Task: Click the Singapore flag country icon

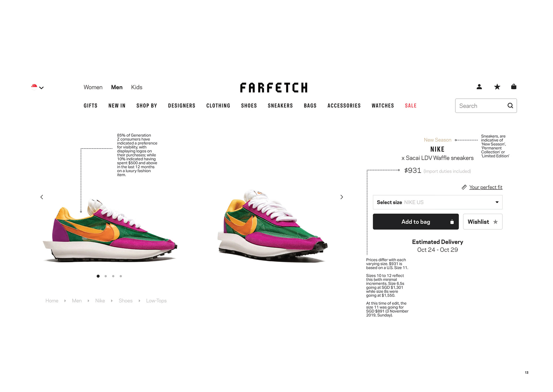Action: coord(34,87)
